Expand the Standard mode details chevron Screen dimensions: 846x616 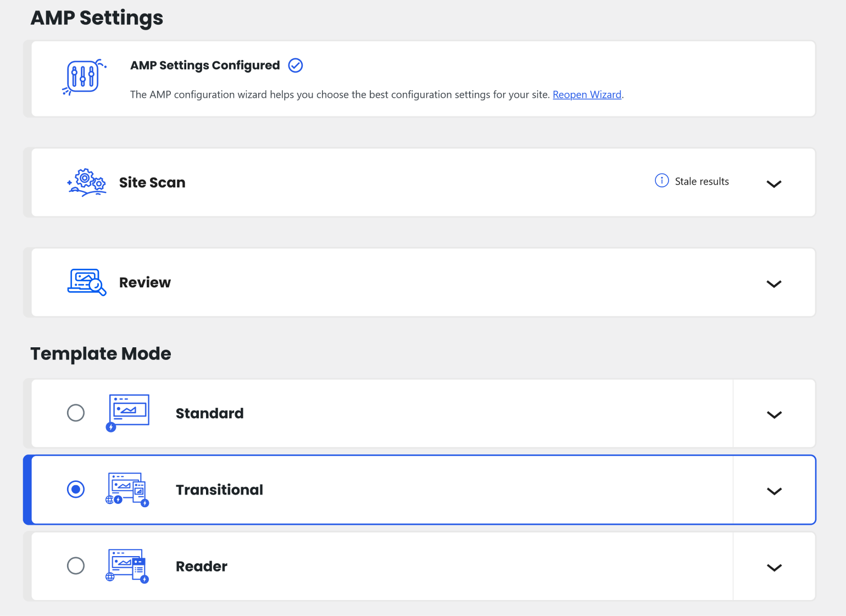(774, 415)
